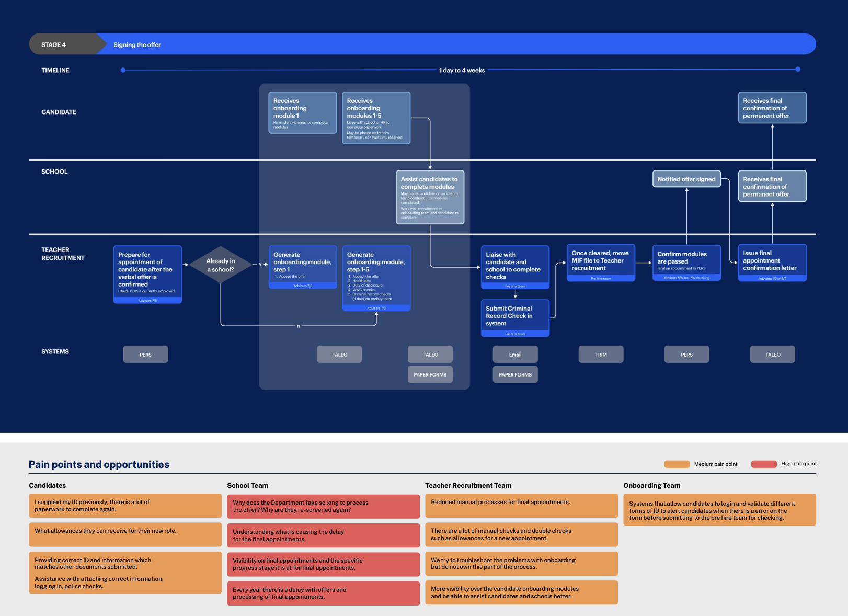Image resolution: width=848 pixels, height=616 pixels.
Task: Select the 'Notified offer signed' box
Action: coord(686,179)
